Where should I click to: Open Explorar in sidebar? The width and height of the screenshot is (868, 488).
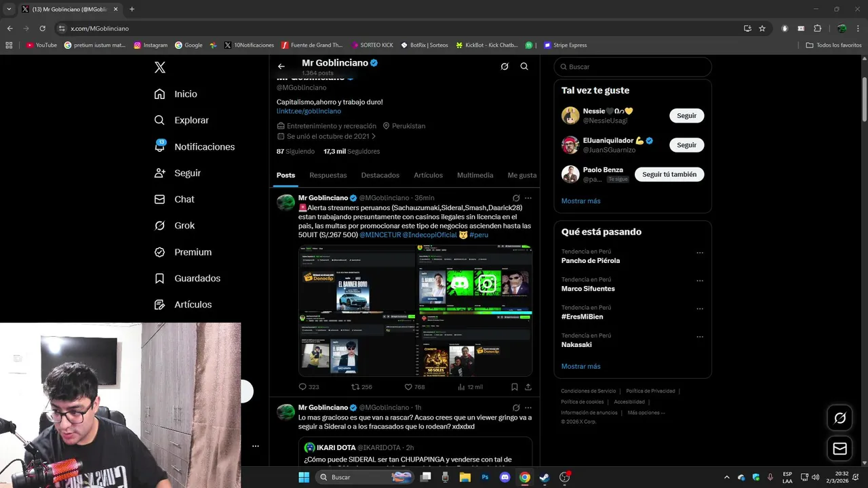181,120
